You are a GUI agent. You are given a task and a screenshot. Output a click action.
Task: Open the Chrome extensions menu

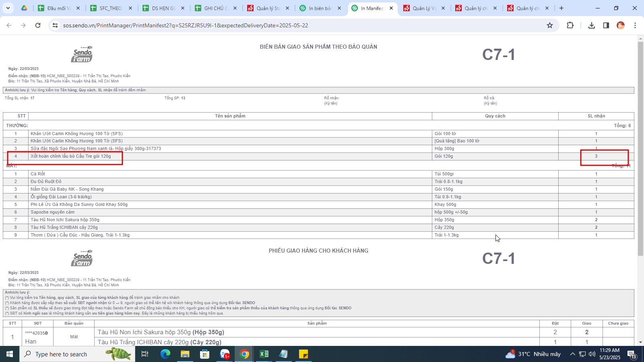[x=570, y=25]
